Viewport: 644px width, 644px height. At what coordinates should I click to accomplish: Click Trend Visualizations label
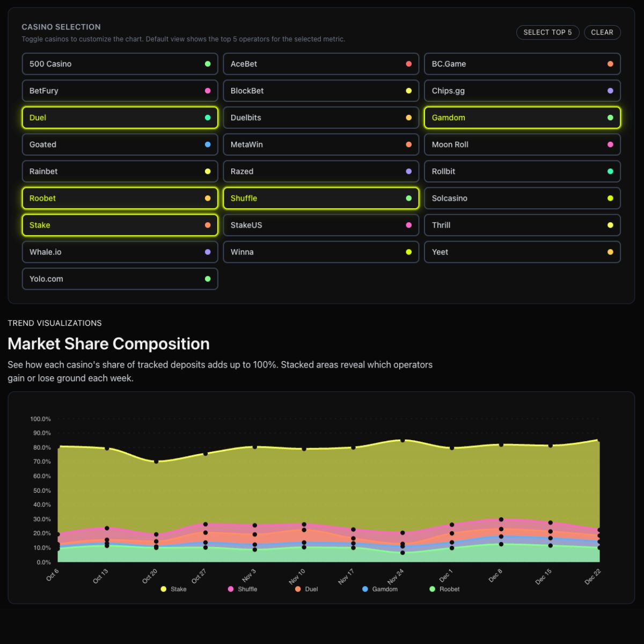click(x=55, y=323)
